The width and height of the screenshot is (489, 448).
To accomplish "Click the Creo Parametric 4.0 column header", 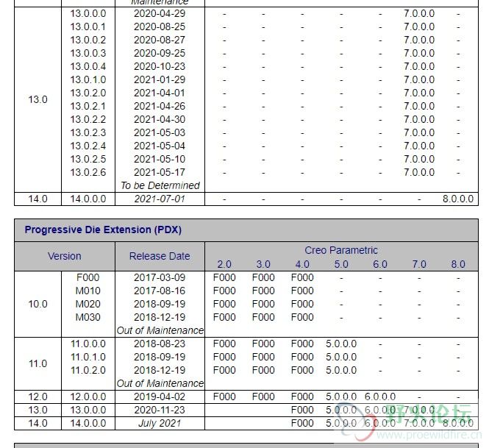I will [x=302, y=265].
